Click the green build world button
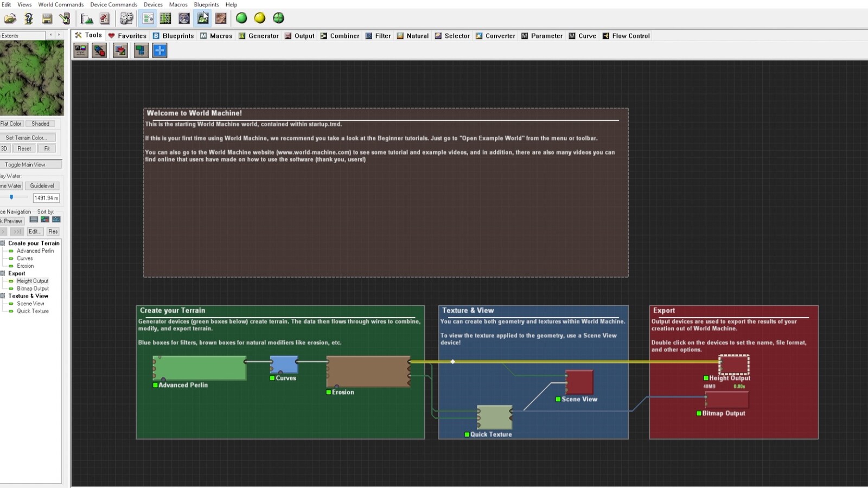Image resolution: width=868 pixels, height=488 pixels. 241,18
